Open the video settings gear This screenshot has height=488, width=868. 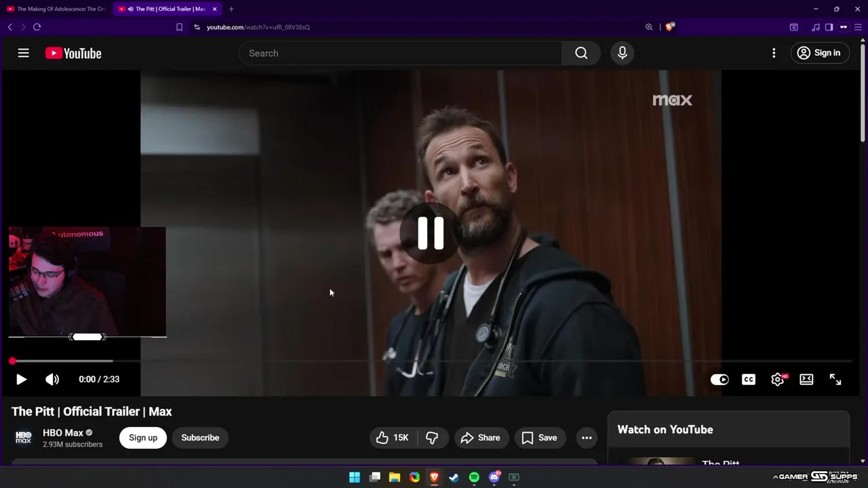(x=778, y=380)
